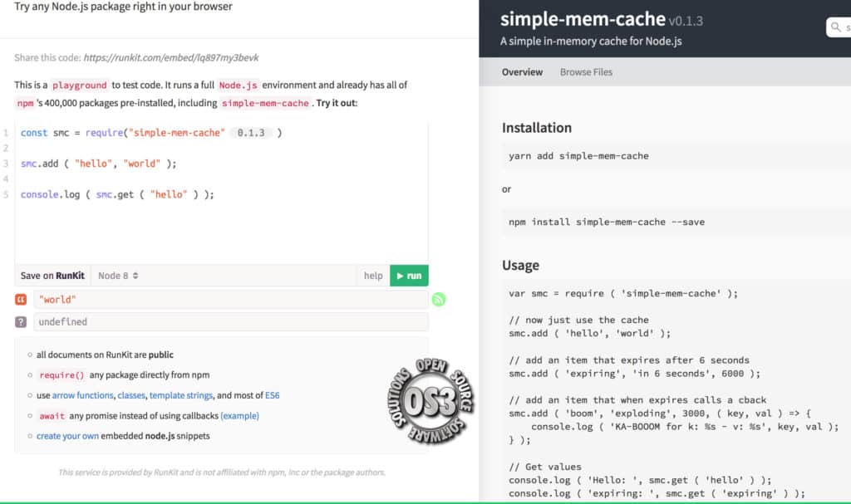Open the Node 8 version dropdown
This screenshot has width=851, height=504.
[118, 276]
